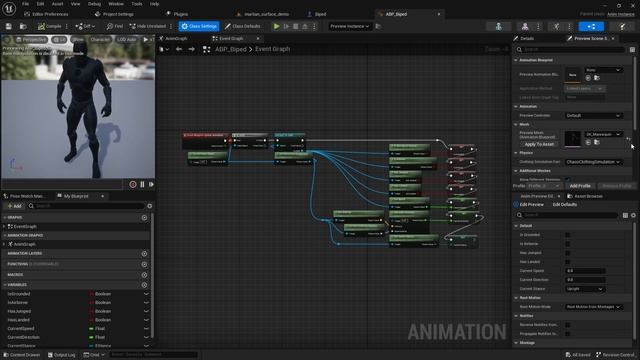640x360 pixels.
Task: Open the Asset menu
Action: 57,4
